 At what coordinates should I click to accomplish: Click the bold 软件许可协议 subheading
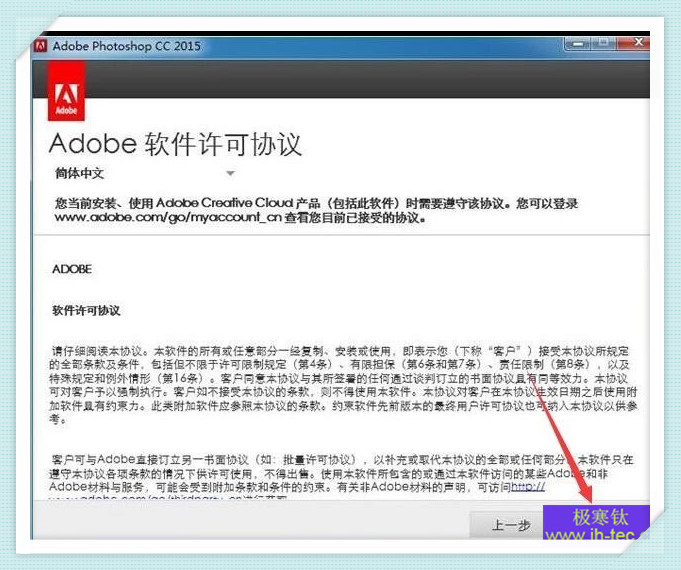tap(86, 310)
